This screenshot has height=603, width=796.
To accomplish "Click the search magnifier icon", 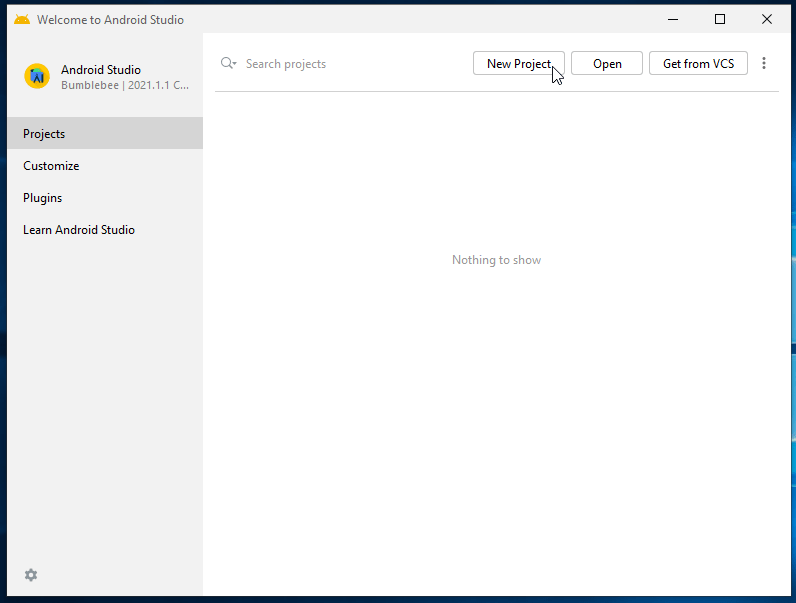I will click(x=228, y=63).
